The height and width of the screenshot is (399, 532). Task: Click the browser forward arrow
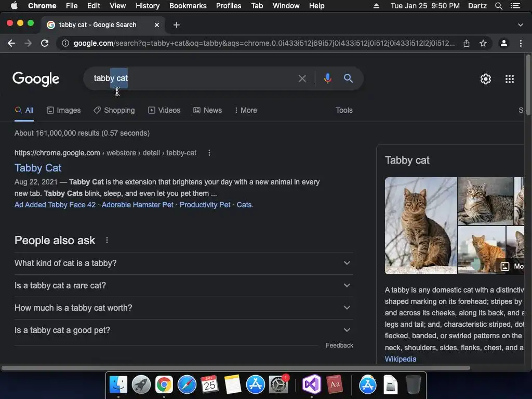pos(28,43)
